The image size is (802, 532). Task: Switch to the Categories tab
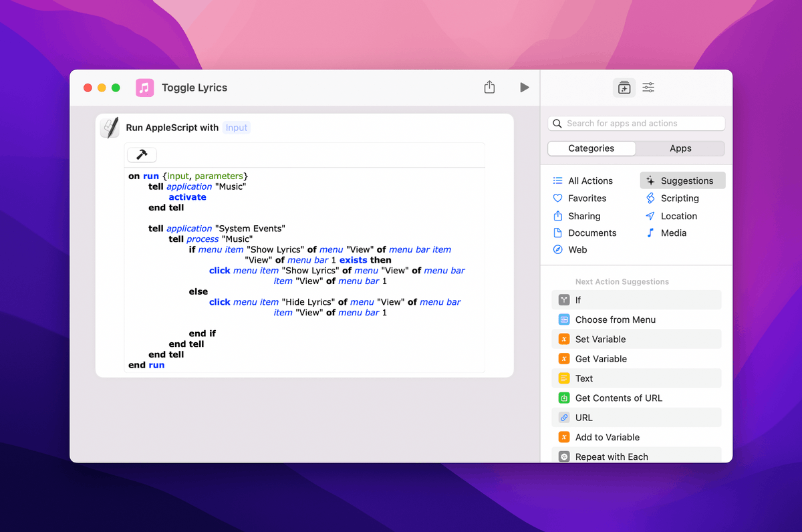(x=591, y=148)
